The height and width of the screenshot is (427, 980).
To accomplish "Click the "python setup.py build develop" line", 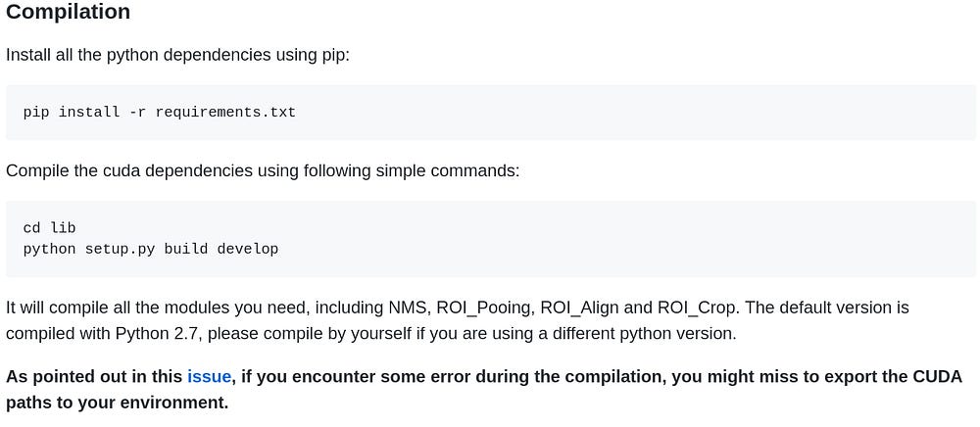I will point(150,249).
